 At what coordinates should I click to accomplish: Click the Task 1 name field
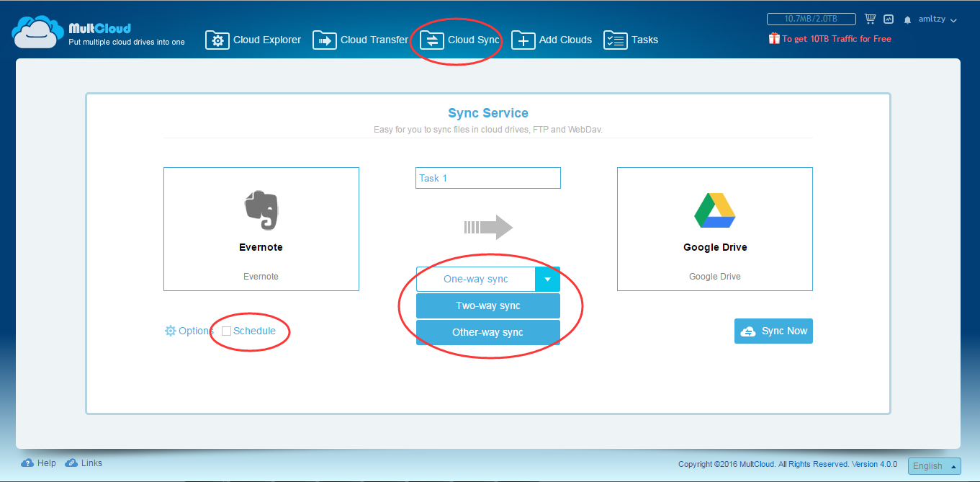click(488, 178)
